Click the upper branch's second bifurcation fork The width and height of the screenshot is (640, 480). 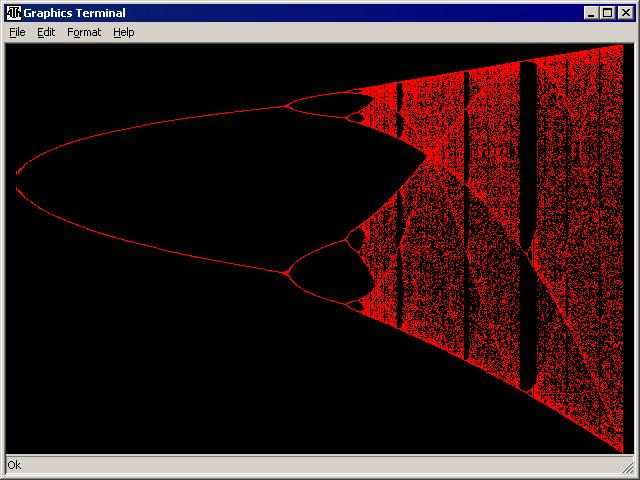tap(287, 105)
